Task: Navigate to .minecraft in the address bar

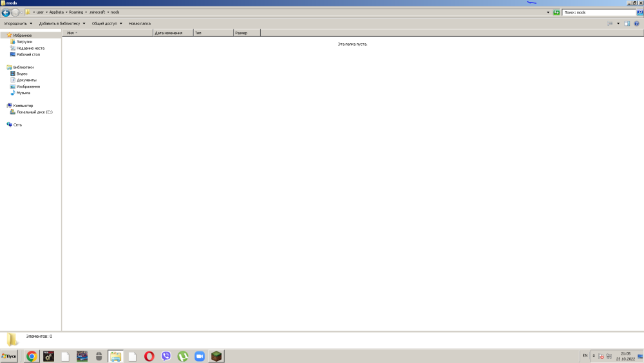Action: 97,12
